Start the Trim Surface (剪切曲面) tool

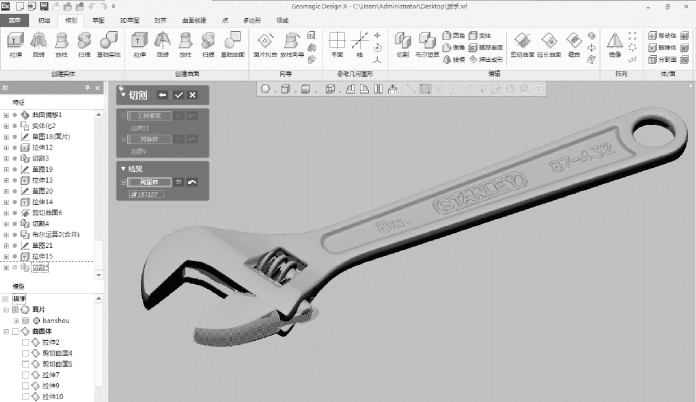[x=522, y=44]
